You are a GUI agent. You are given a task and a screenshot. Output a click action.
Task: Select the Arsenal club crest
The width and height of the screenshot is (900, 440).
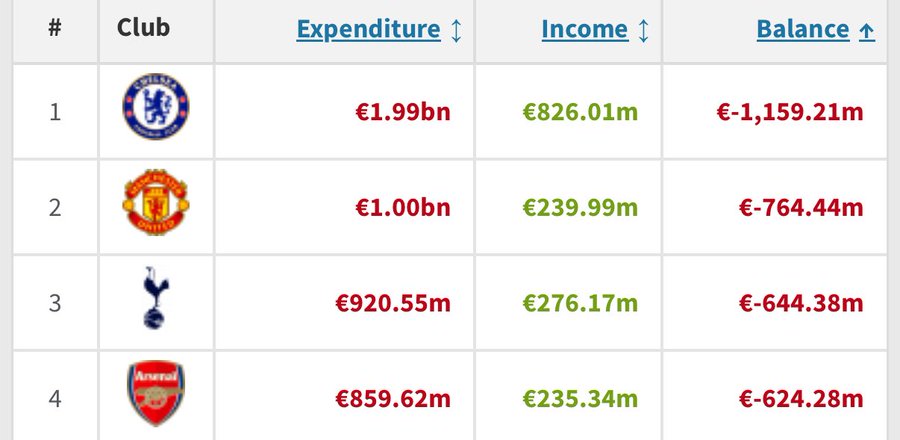pos(155,395)
